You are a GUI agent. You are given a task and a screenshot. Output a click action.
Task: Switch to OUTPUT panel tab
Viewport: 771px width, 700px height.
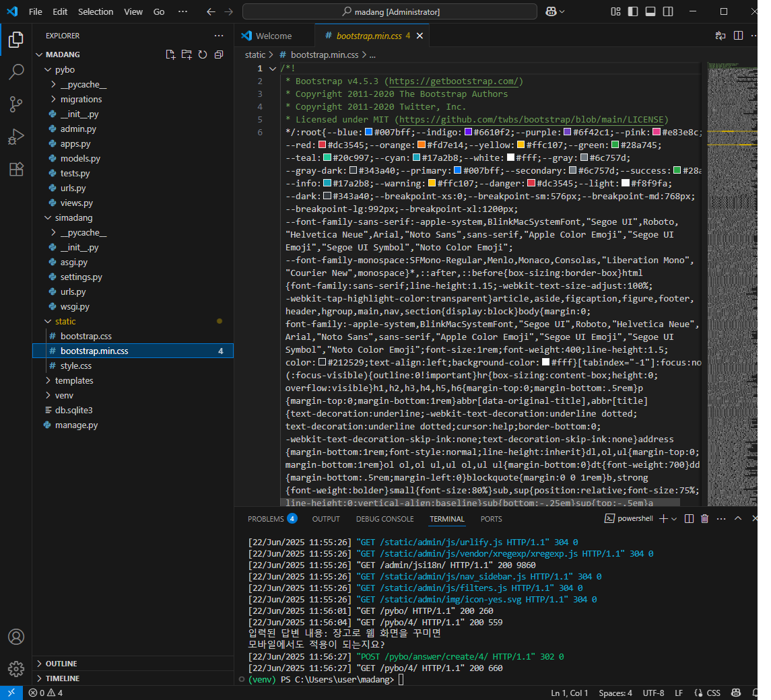click(326, 519)
